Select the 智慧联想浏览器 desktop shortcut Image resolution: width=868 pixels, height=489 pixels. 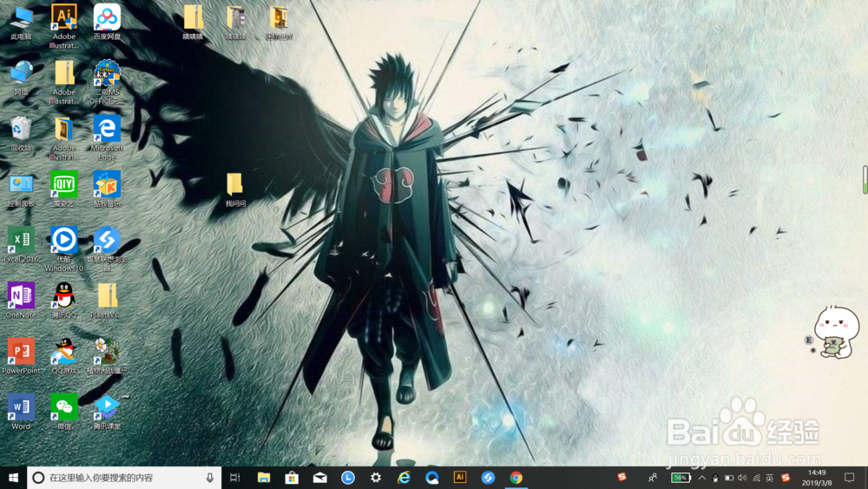[107, 249]
